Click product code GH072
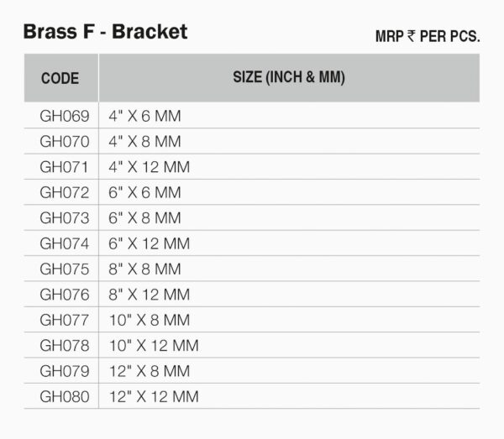504x439 pixels. point(64,192)
